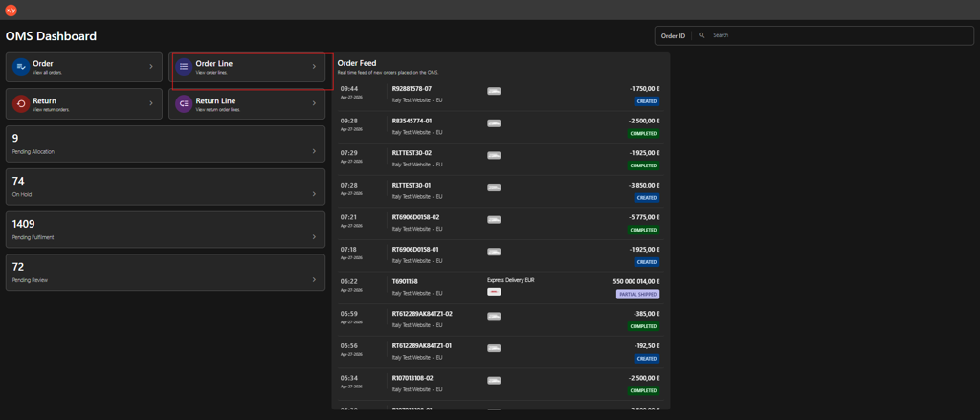Click the -3 850,00 € amount
Screen dimensions: 980x420
(x=644, y=185)
